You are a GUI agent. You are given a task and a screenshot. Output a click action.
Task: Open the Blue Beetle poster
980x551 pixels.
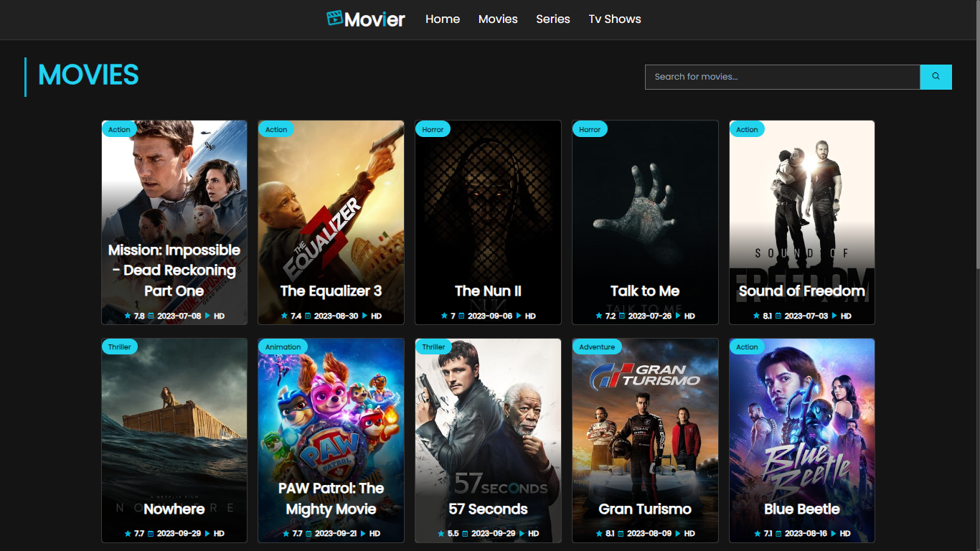tap(802, 441)
